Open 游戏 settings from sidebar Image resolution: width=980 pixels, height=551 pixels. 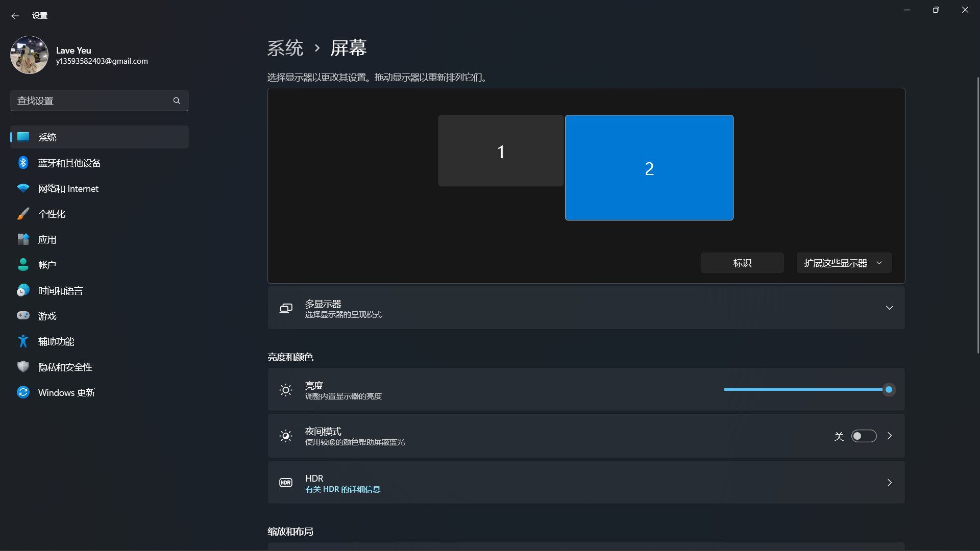47,315
